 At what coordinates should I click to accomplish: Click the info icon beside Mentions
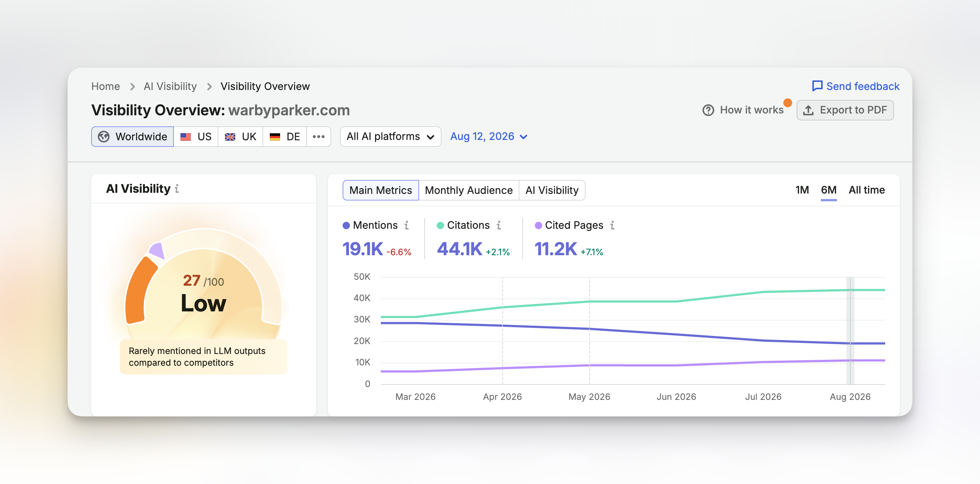coord(407,225)
